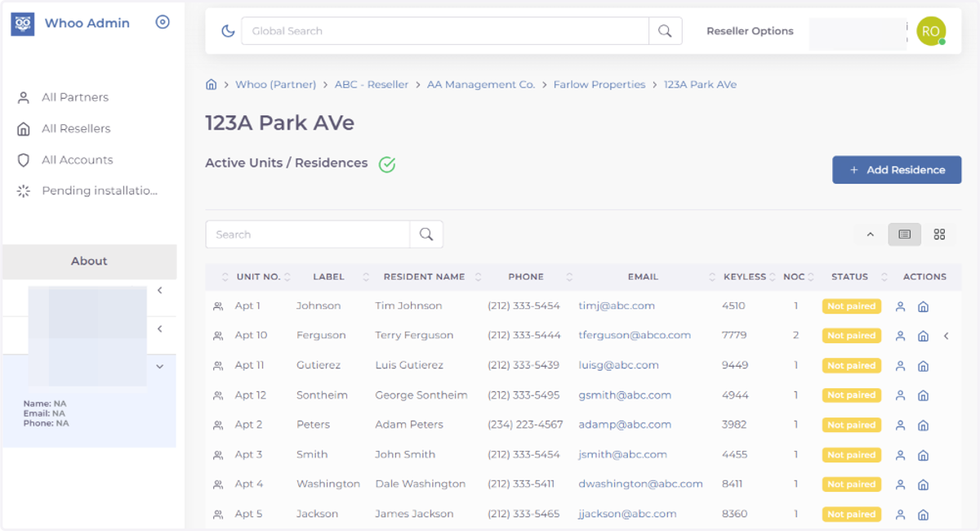The height and width of the screenshot is (531, 980).
Task: Open home action for James Jackson row
Action: pos(924,515)
